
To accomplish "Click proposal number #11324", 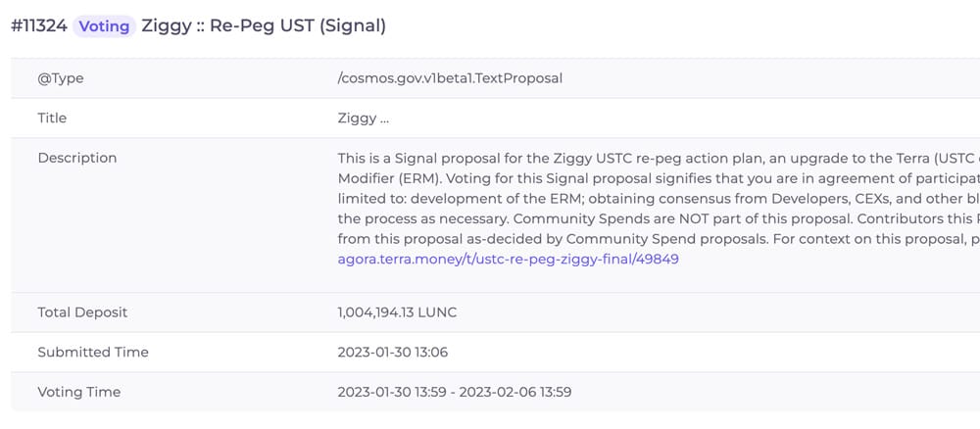I will 38,26.
